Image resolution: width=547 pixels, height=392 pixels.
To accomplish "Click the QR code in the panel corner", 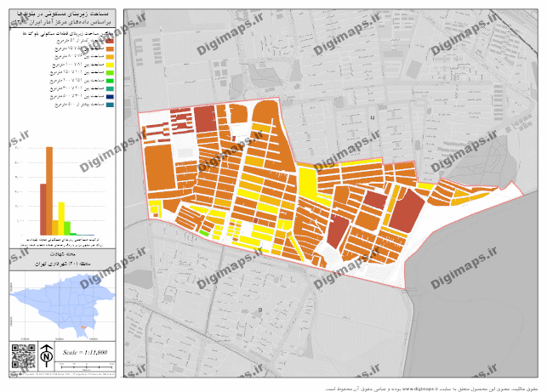I will (x=23, y=357).
